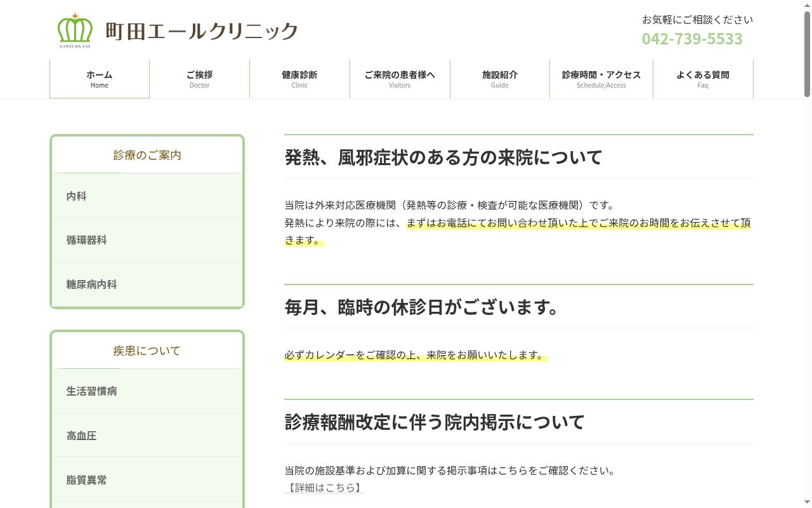Viewport: 812px width, 508px height.
Task: Select ご来院の患者様へ Visitors tab
Action: point(400,79)
